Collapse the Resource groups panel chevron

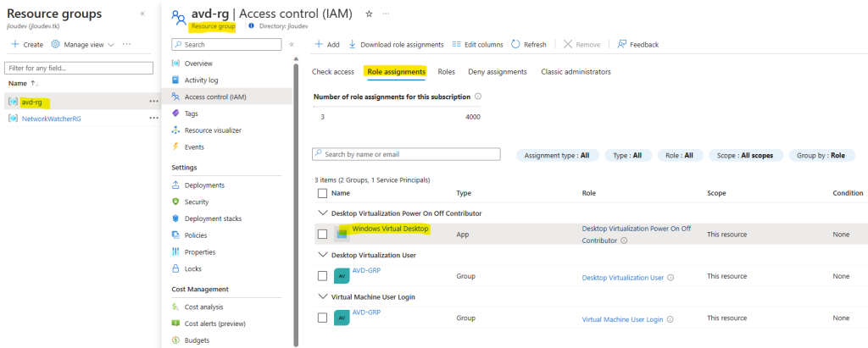point(142,14)
